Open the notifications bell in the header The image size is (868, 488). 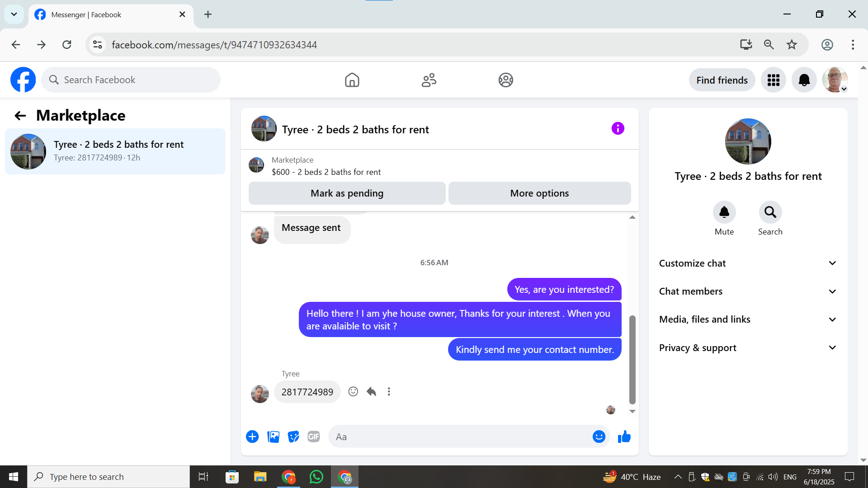click(804, 80)
